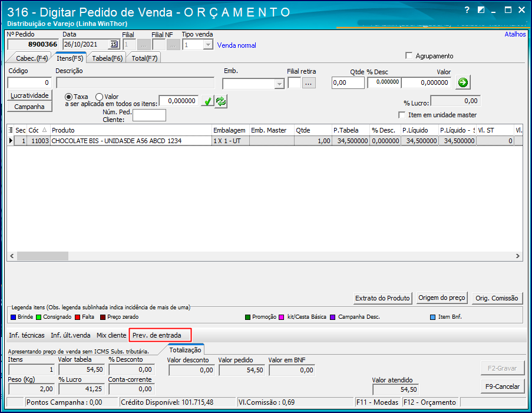
Task: Open Inf. técnicas tab
Action: point(27,335)
